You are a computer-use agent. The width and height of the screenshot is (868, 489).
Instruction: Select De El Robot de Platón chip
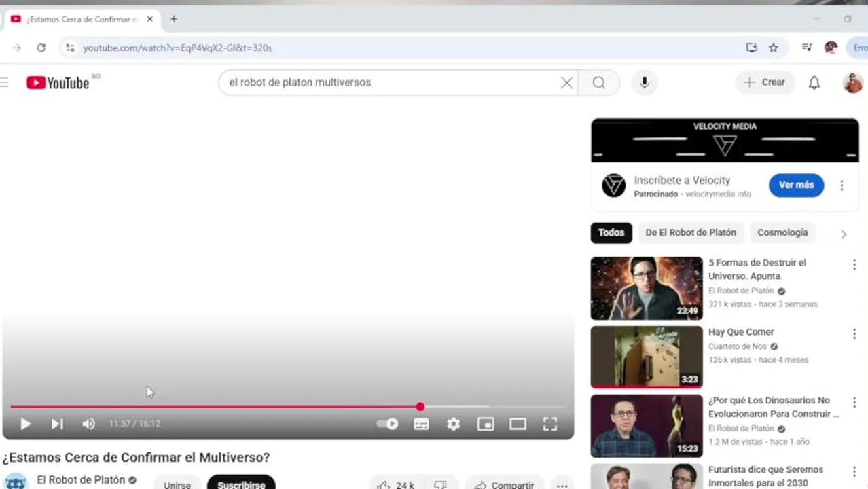[691, 232]
